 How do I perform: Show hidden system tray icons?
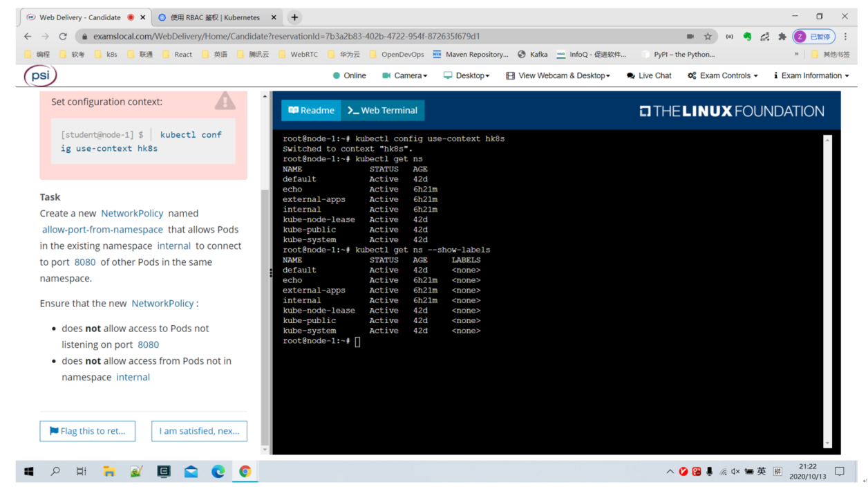point(670,472)
